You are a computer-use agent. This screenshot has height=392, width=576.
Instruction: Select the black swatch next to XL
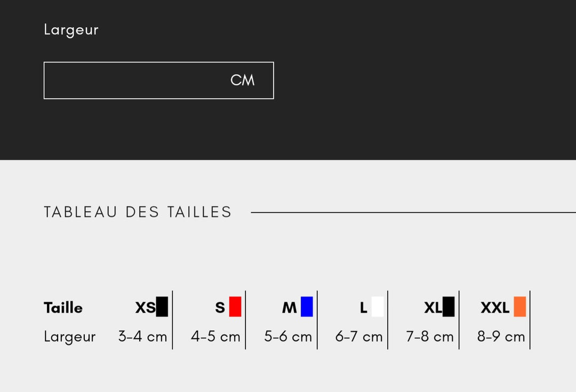pyautogui.click(x=449, y=307)
